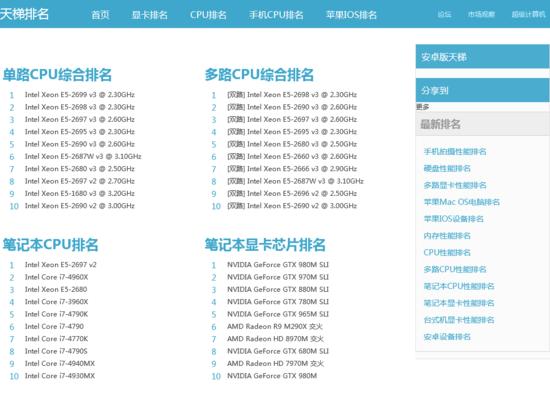This screenshot has width=550, height=400.
Task: Select Intel Core i7-4960X entry
Action: 56,277
